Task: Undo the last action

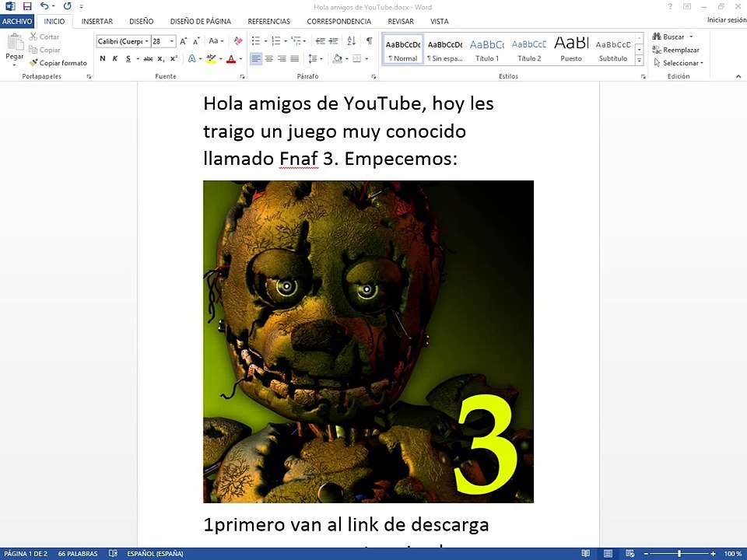Action: pyautogui.click(x=44, y=6)
